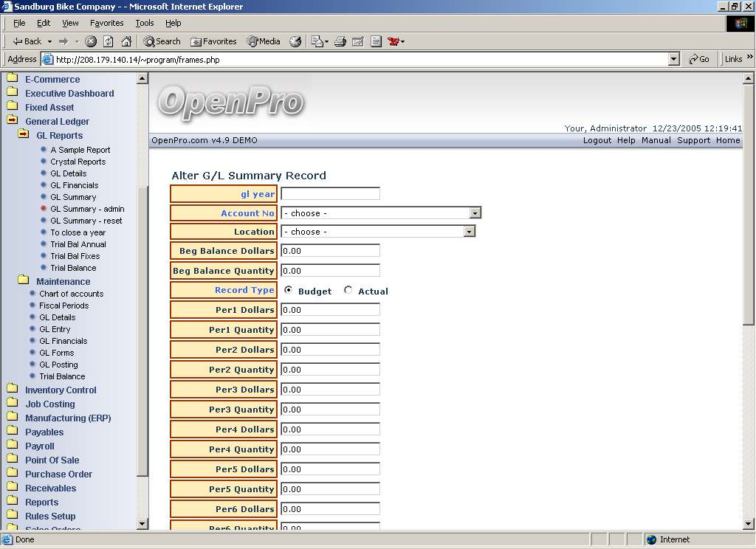Open the History toolbar icon

295,41
